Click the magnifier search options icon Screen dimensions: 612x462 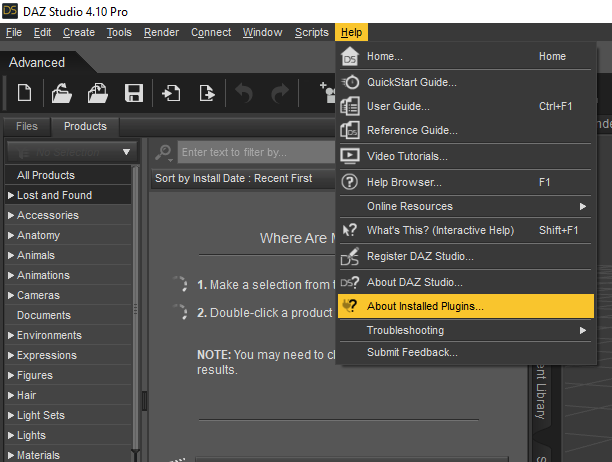[x=164, y=153]
